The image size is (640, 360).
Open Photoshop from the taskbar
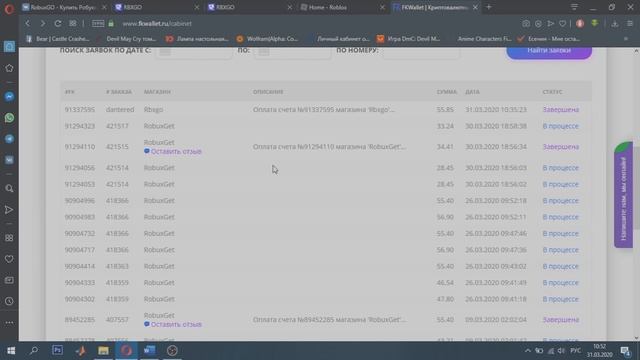58,350
